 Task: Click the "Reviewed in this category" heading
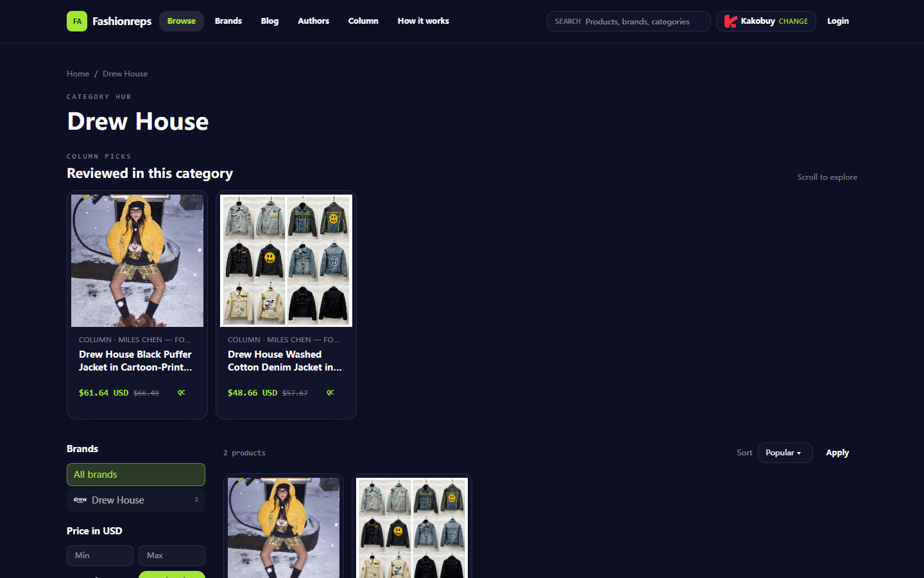click(150, 173)
